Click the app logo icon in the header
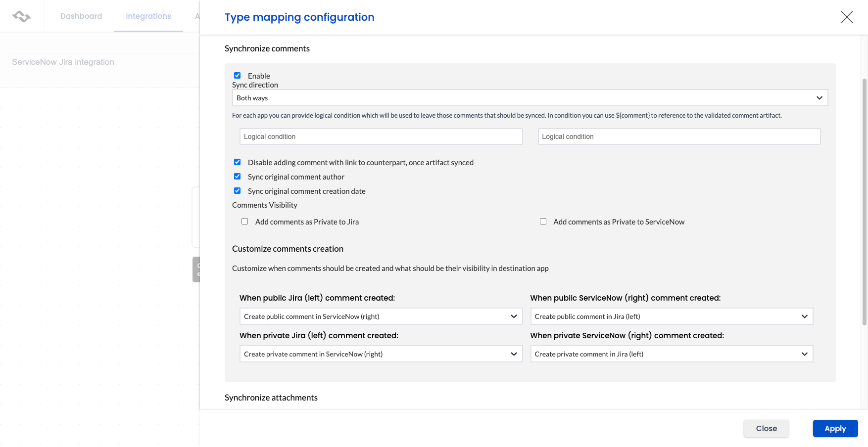Viewport: 868px width, 447px height. (22, 16)
